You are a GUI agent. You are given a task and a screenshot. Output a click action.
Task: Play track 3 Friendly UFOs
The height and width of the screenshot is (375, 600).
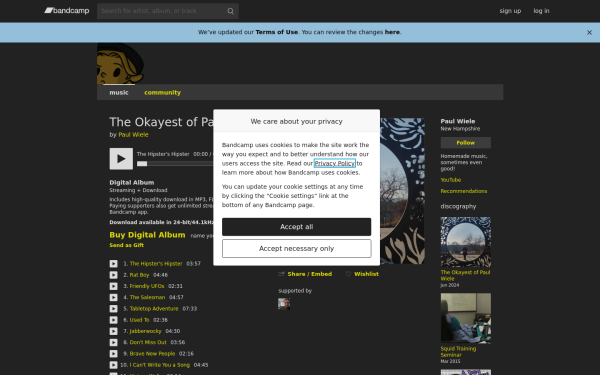coord(114,286)
